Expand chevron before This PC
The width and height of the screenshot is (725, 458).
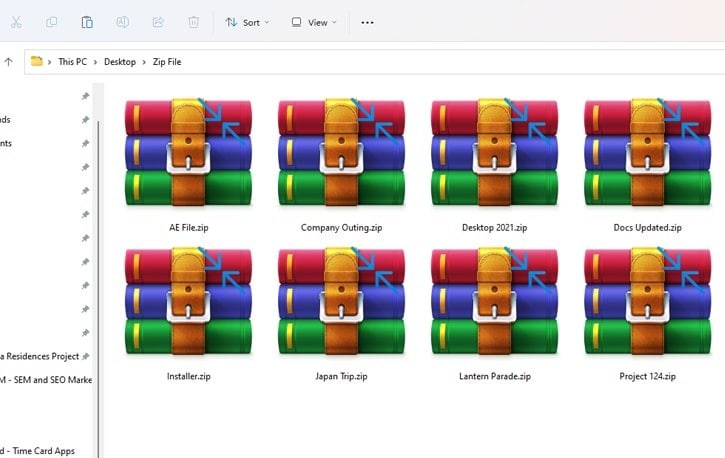[x=49, y=62]
